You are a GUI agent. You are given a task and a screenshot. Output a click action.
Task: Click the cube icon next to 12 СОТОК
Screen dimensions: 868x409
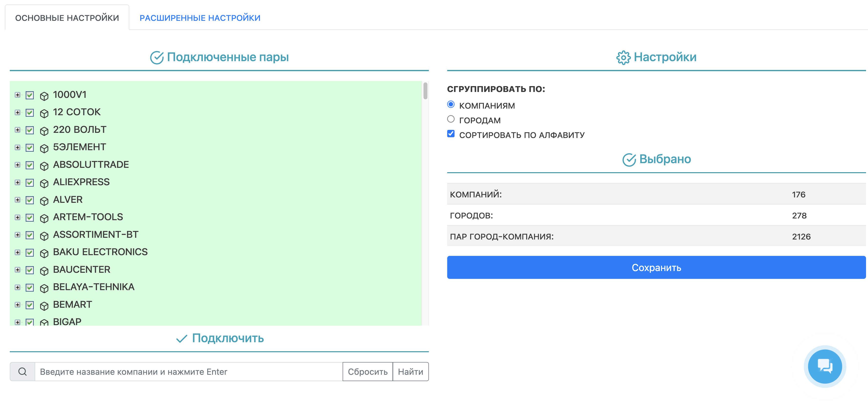tap(44, 114)
